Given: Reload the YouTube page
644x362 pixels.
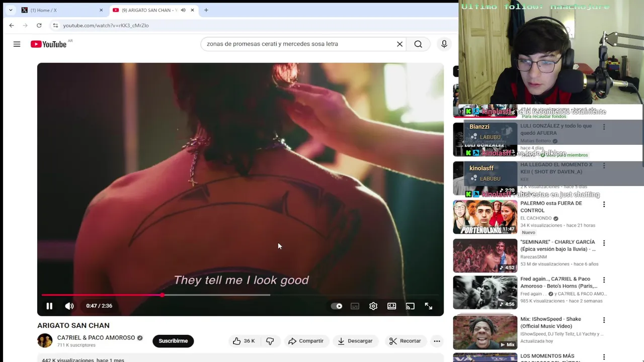Looking at the screenshot, I should click(x=39, y=25).
